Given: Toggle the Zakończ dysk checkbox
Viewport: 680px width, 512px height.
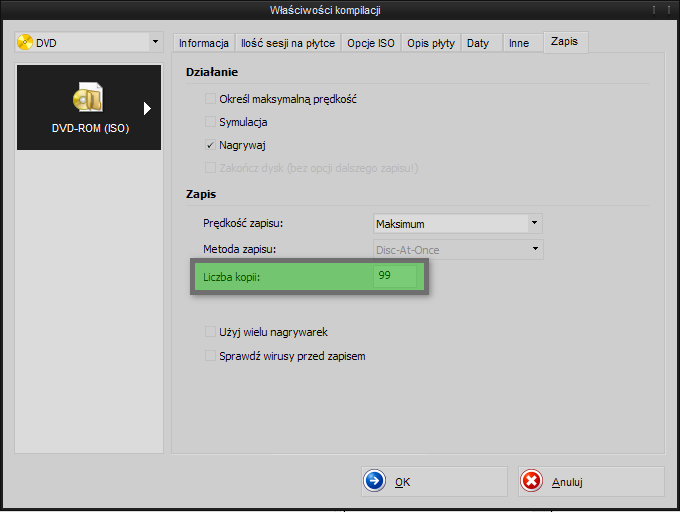Looking at the screenshot, I should [x=210, y=168].
